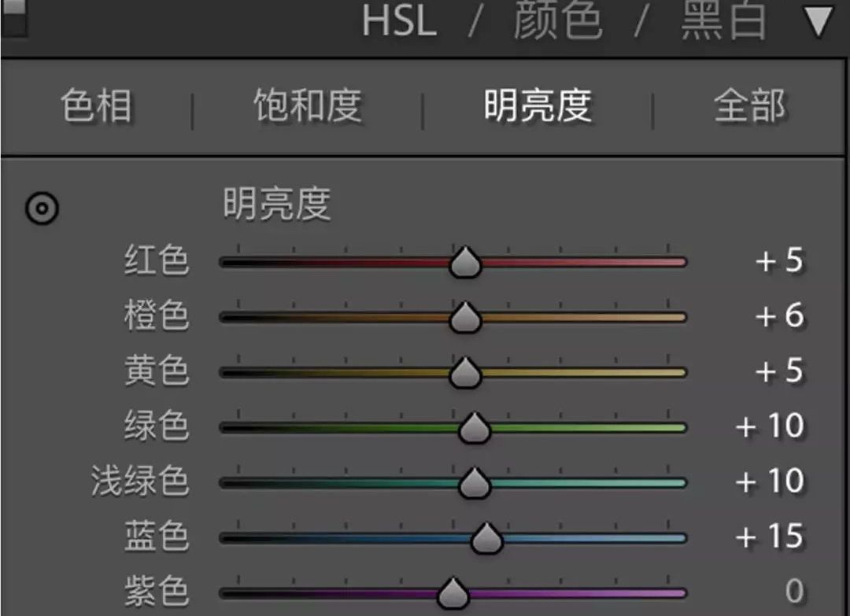Click the 橙色 value field showing +6
This screenshot has height=616, width=850.
pyautogui.click(x=779, y=315)
